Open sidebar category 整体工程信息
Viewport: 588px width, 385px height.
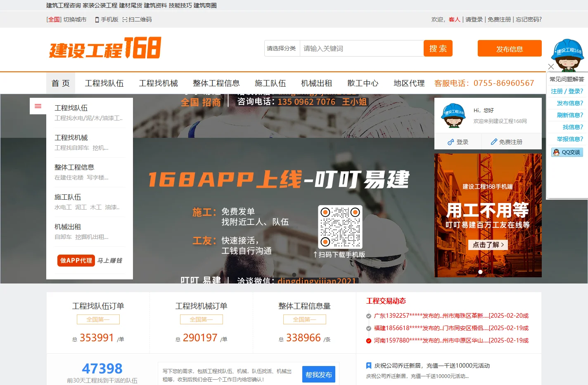pos(74,168)
